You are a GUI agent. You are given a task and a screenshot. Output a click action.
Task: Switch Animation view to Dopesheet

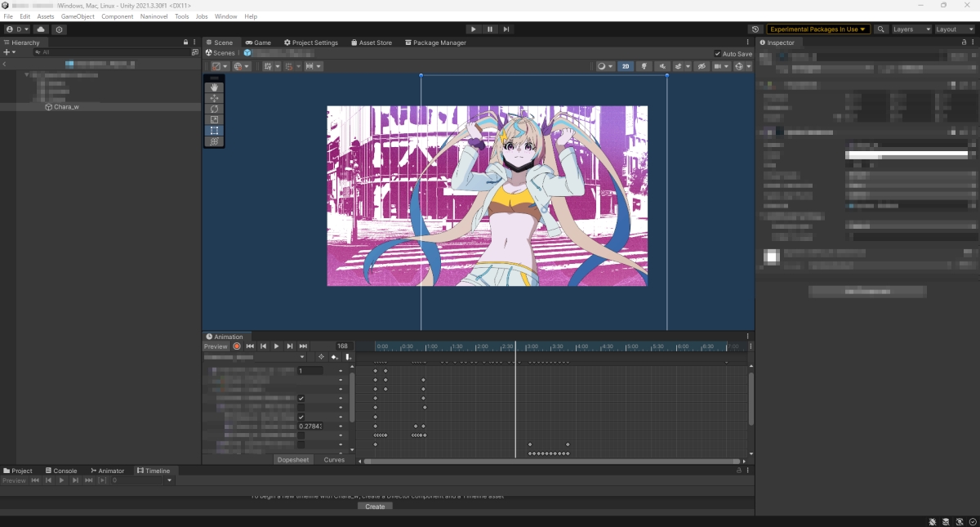[294, 460]
